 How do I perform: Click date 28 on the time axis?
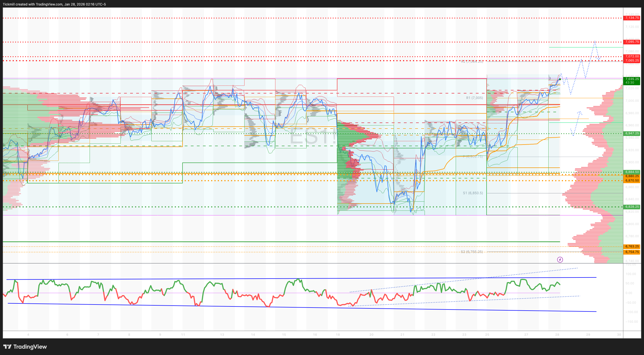pyautogui.click(x=557, y=335)
